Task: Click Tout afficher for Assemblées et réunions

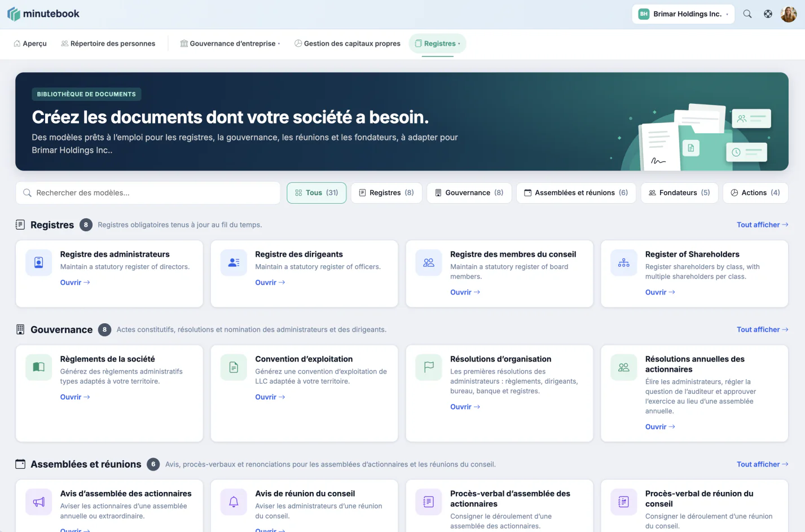Action: coord(763,464)
